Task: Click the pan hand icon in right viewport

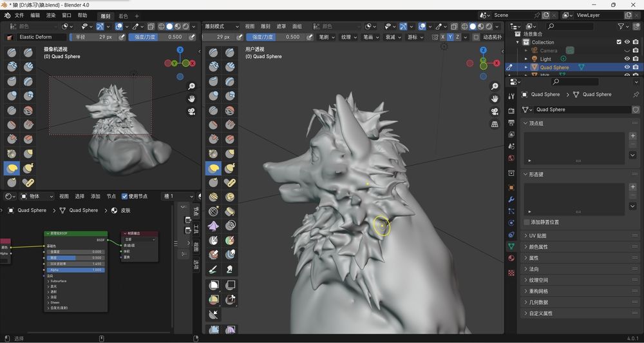Action: pos(495,99)
